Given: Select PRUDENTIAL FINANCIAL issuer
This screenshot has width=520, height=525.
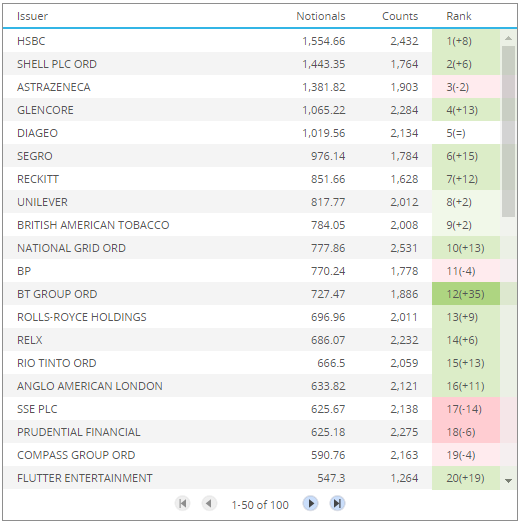Looking at the screenshot, I should coord(79,432).
